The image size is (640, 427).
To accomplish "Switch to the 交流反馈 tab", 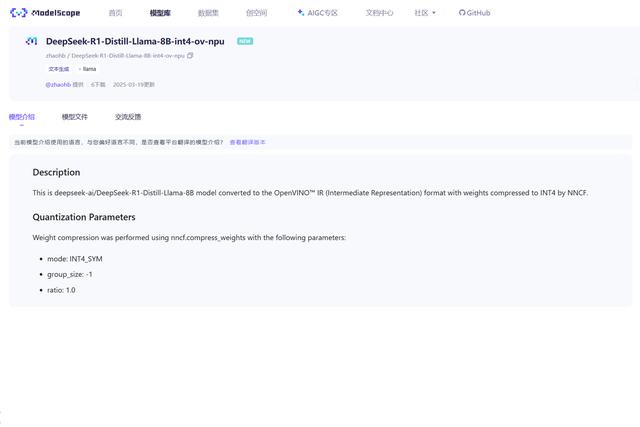I will coord(128,117).
